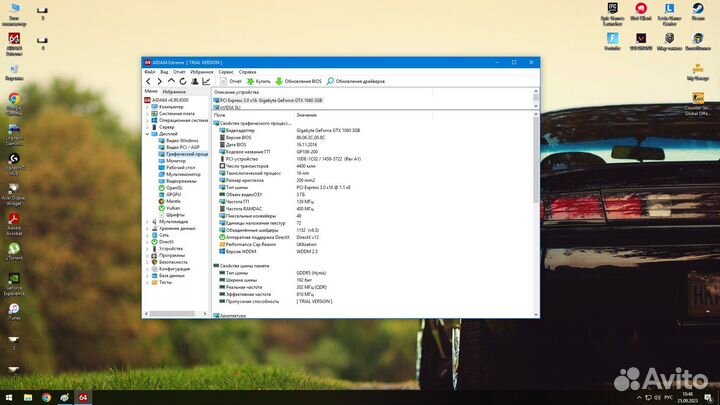Click the Устройства tree item

pos(167,248)
